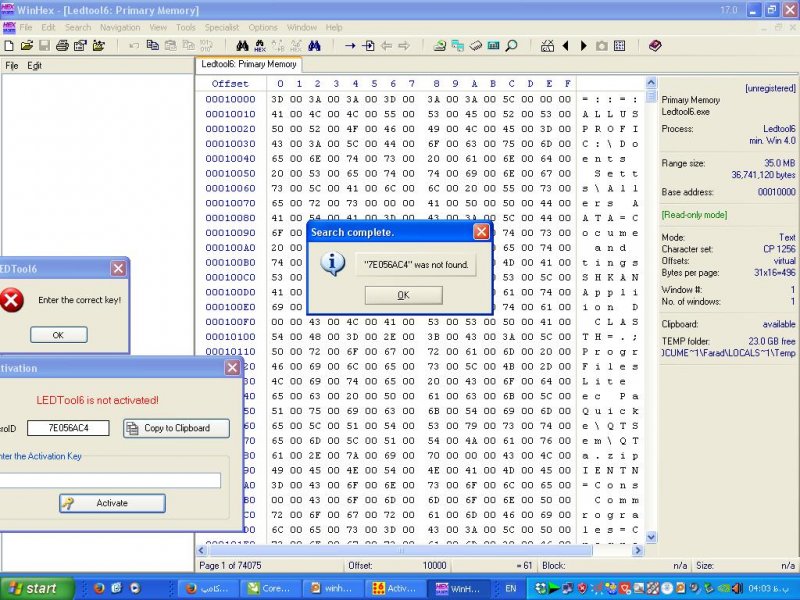Image resolution: width=800 pixels, height=600 pixels.
Task: Click the Activate button
Action: pyautogui.click(x=112, y=503)
